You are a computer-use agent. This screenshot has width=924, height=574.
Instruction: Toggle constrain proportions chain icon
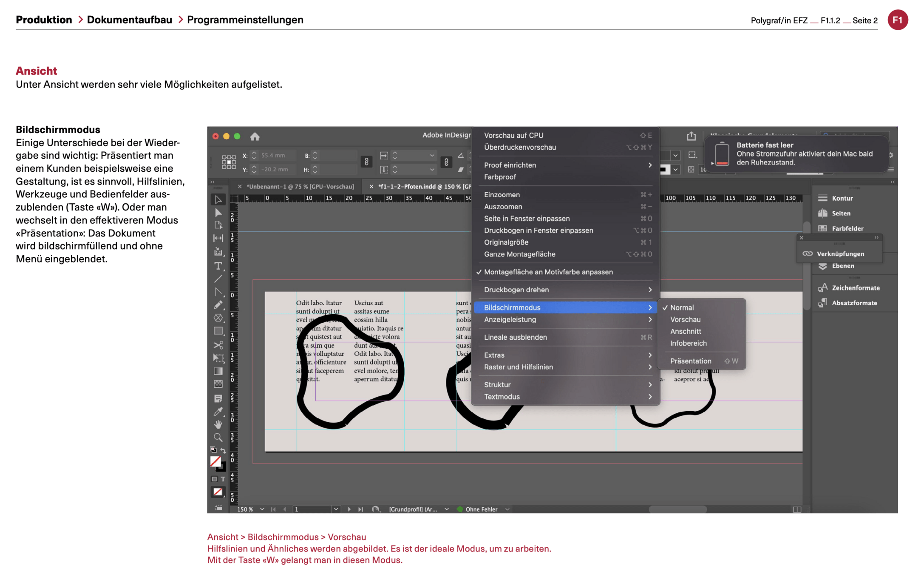click(x=366, y=162)
